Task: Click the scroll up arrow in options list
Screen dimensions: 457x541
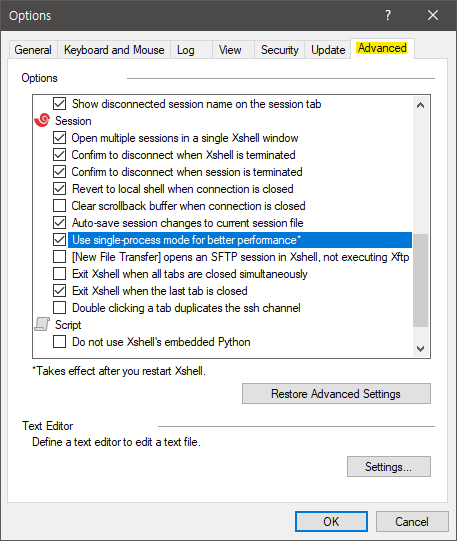Action: point(420,105)
